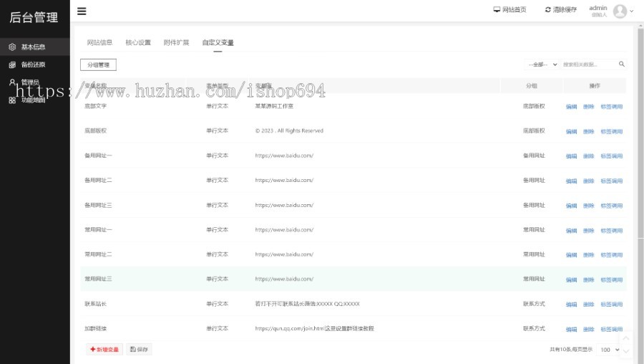Select the 自定义变量 tab

[218, 42]
